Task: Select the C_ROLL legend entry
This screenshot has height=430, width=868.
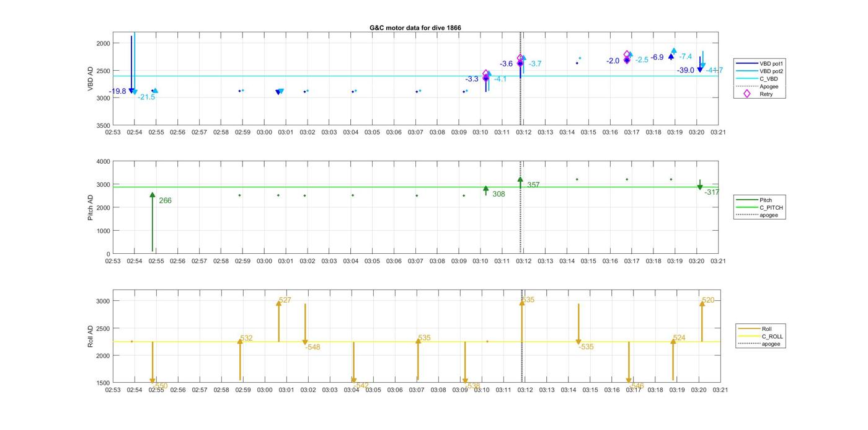Action: click(x=760, y=336)
